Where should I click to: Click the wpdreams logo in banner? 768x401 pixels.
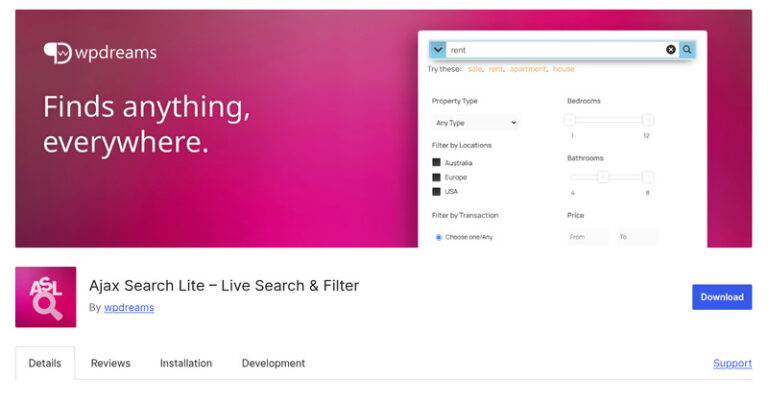(100, 53)
